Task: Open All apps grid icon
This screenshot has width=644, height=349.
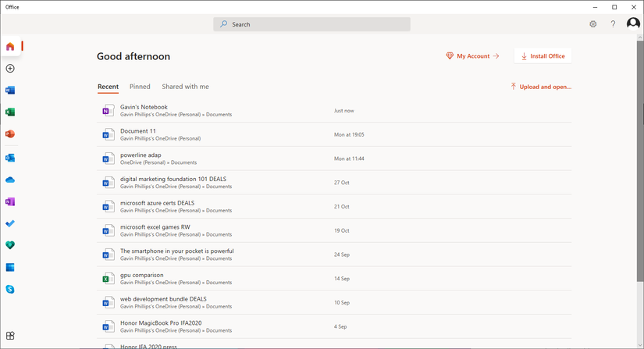Action: (10, 336)
